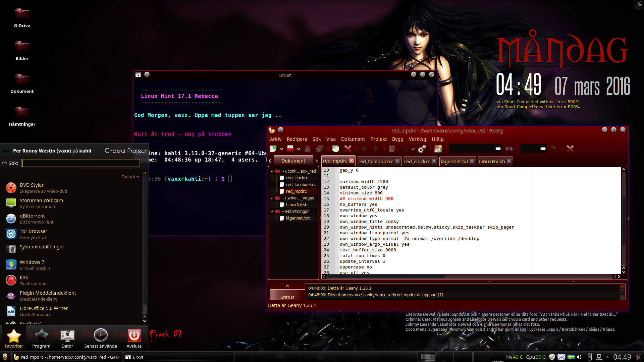Open the Projekt menu
The height and width of the screenshot is (362, 644).
click(x=378, y=139)
